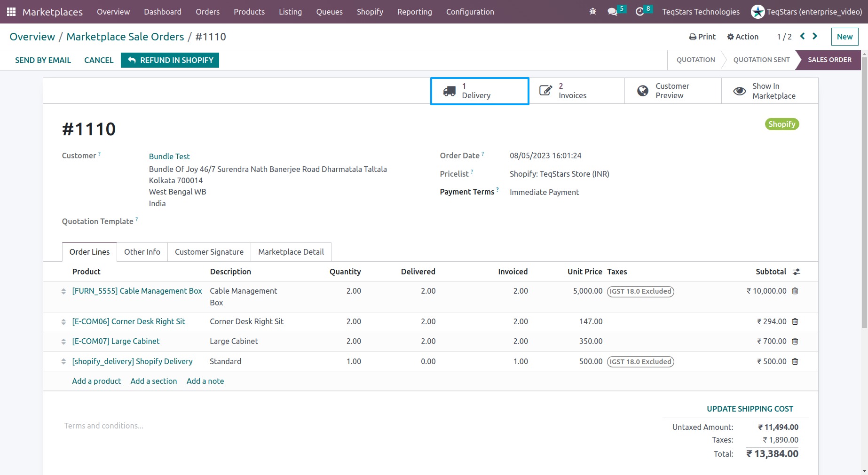Click the Customer Preview globe icon
868x475 pixels.
pyautogui.click(x=643, y=91)
